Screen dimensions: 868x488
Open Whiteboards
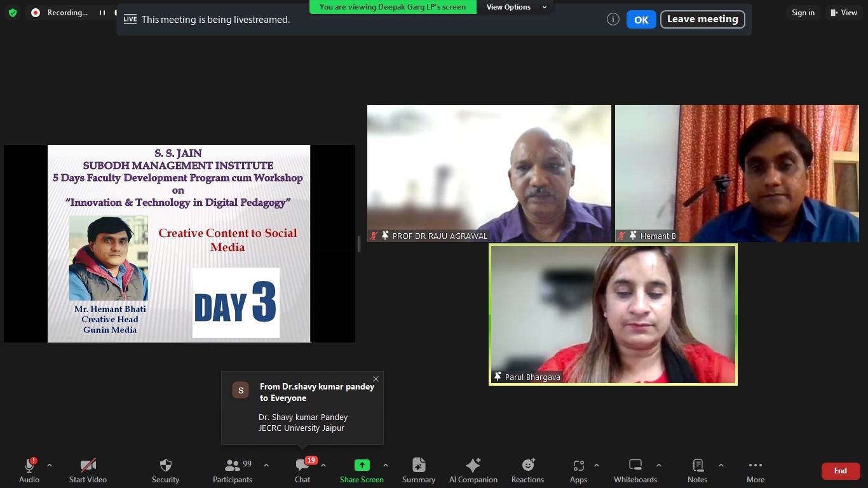635,466
